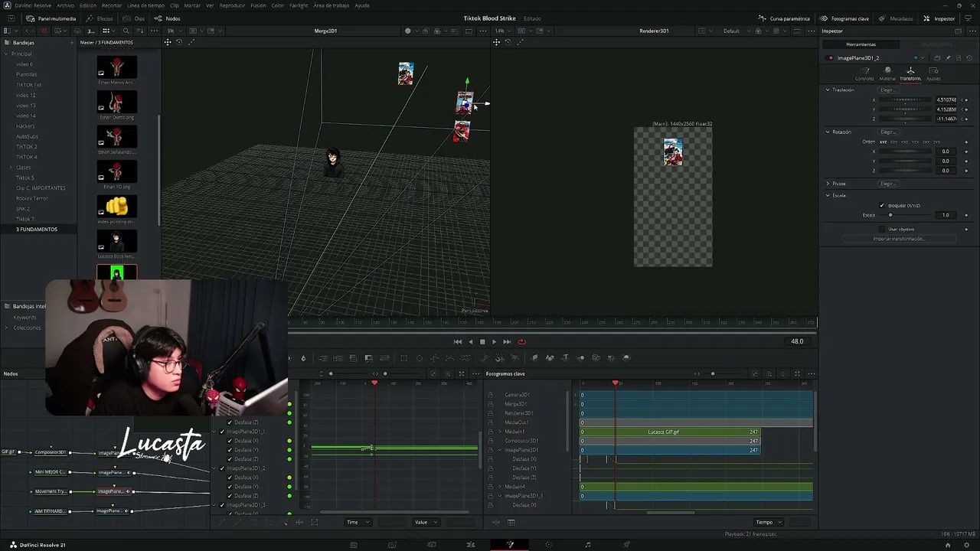Adjust the Escala slider handle

point(890,215)
